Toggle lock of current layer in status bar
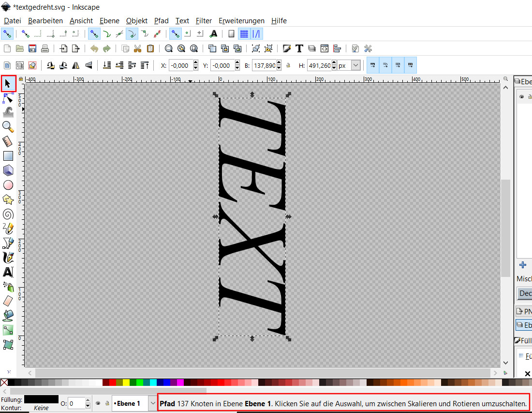This screenshot has height=413, width=532. (107, 403)
